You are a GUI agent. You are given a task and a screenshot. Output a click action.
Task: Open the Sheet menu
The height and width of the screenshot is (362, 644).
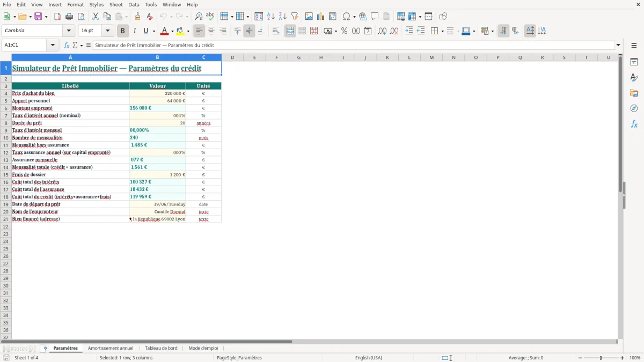tap(116, 4)
